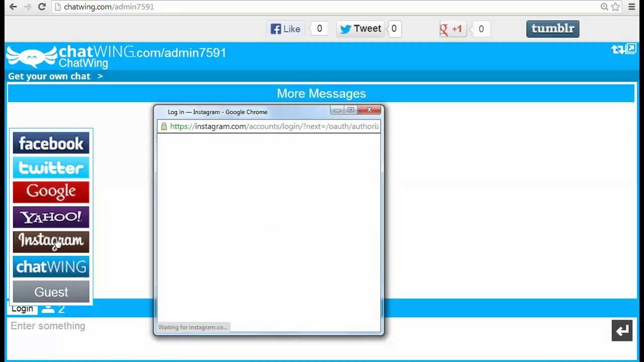644x362 pixels.
Task: Click the chatWING.com/admin7591 header title
Action: click(x=142, y=52)
